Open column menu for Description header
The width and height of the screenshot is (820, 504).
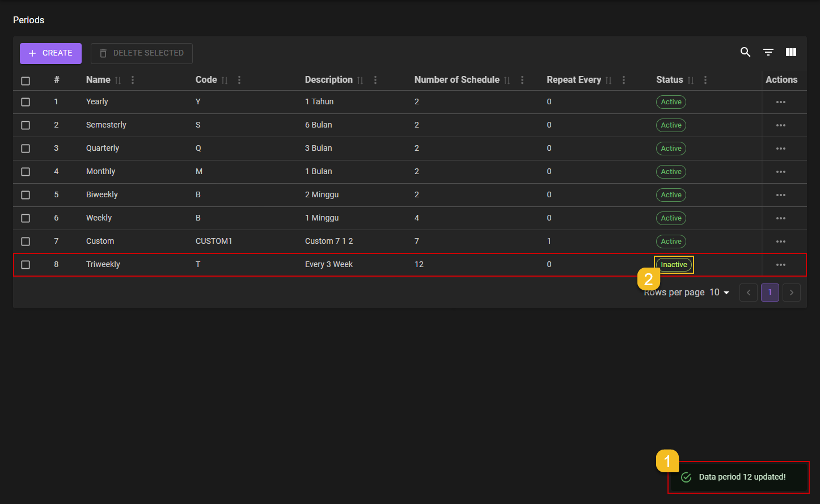click(x=375, y=81)
